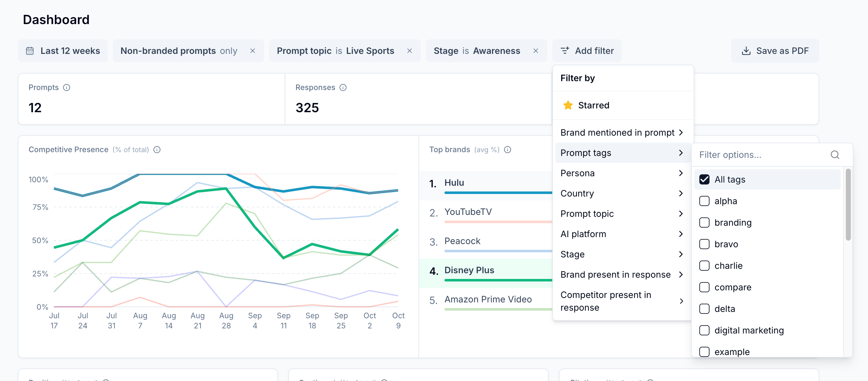
Task: Remove the Prompt topic Live Sports filter
Action: pos(409,51)
